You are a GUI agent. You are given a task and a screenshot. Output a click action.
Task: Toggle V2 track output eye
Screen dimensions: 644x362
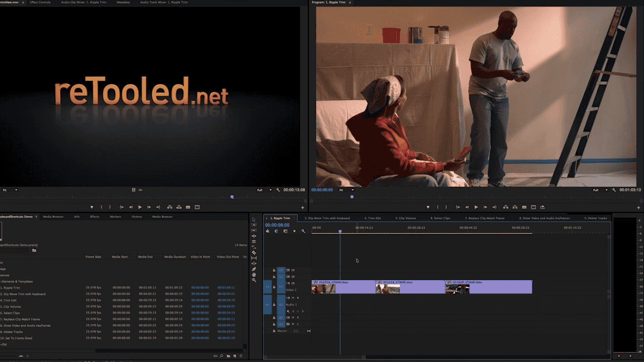click(x=293, y=277)
